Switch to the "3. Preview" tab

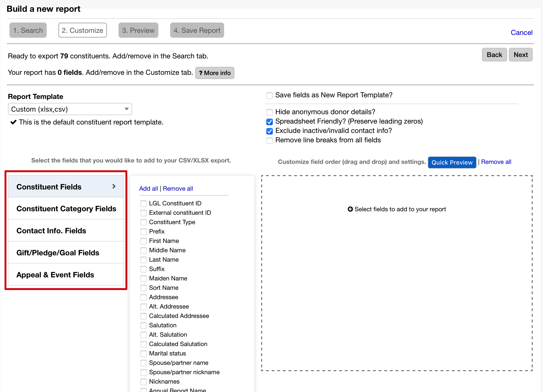(138, 30)
